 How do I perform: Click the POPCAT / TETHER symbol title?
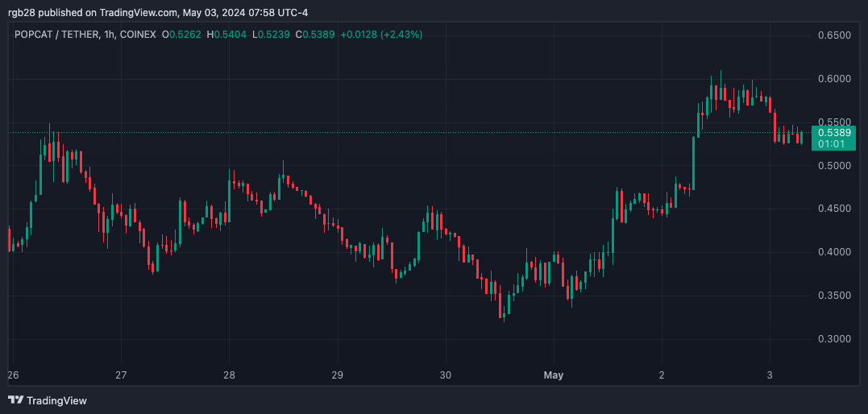(x=56, y=35)
